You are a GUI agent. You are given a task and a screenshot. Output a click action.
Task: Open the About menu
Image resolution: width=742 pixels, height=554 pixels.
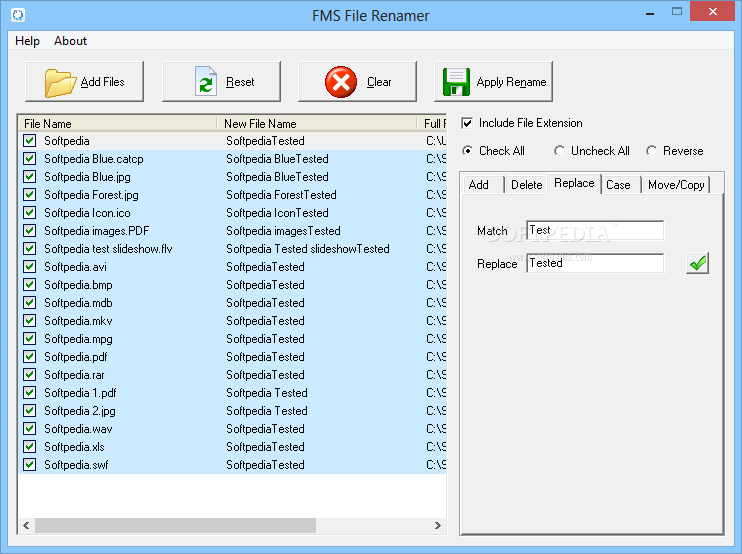tap(70, 41)
